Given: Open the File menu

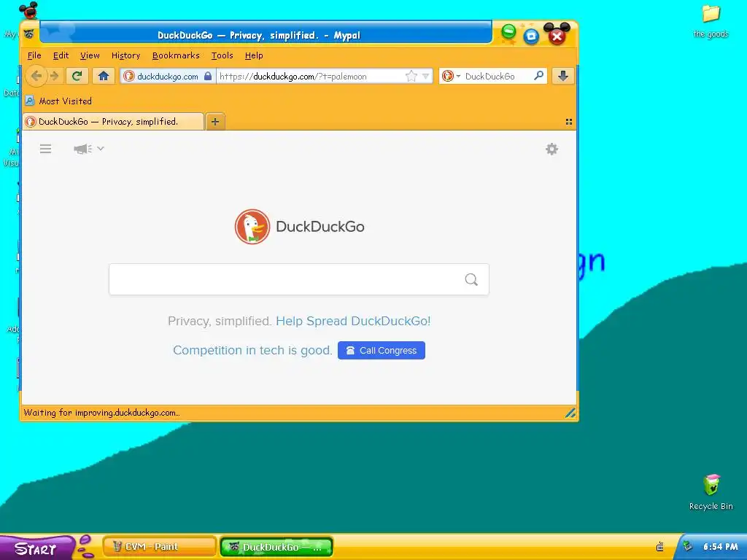Looking at the screenshot, I should (x=34, y=55).
